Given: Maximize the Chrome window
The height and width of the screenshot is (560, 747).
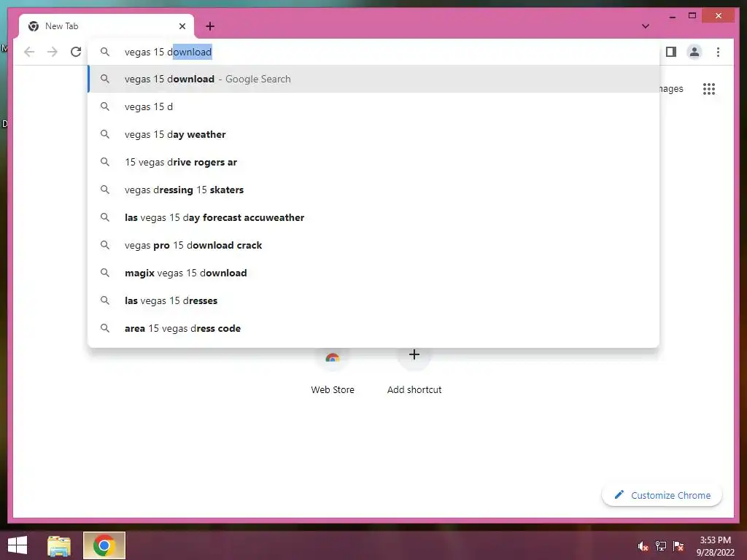Looking at the screenshot, I should pyautogui.click(x=692, y=16).
